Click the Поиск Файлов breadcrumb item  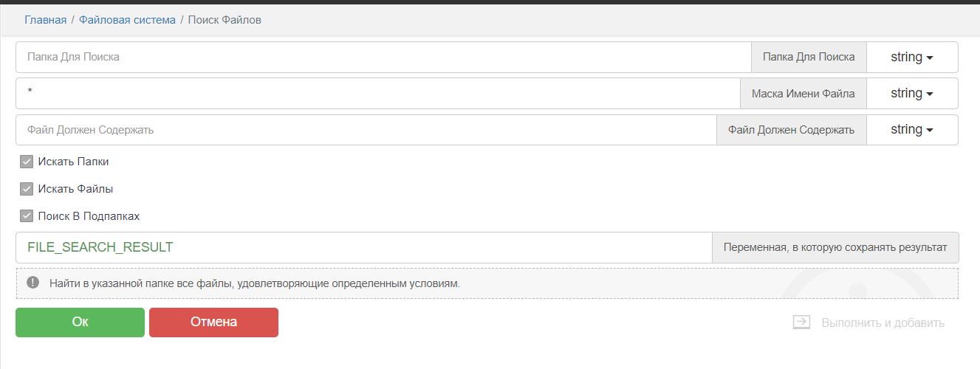tap(225, 20)
